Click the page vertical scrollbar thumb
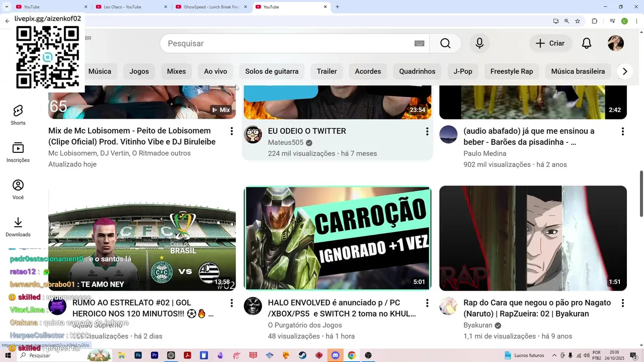Screen dimensions: 644x362 pyautogui.click(x=641, y=194)
